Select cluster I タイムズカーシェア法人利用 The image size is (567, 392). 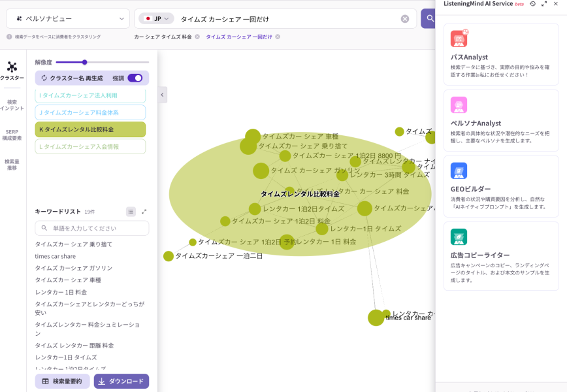[x=90, y=95]
